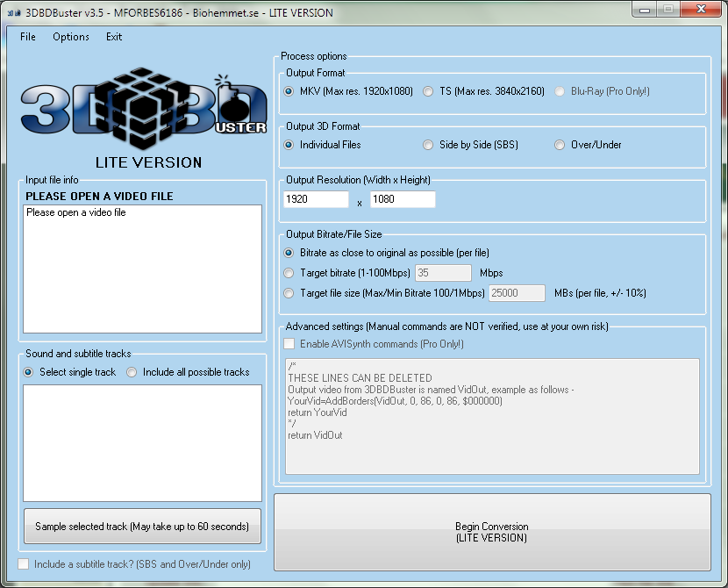Image resolution: width=728 pixels, height=588 pixels.
Task: Click the PLEASE OPEN A VIDEO FILE heading
Action: (99, 197)
